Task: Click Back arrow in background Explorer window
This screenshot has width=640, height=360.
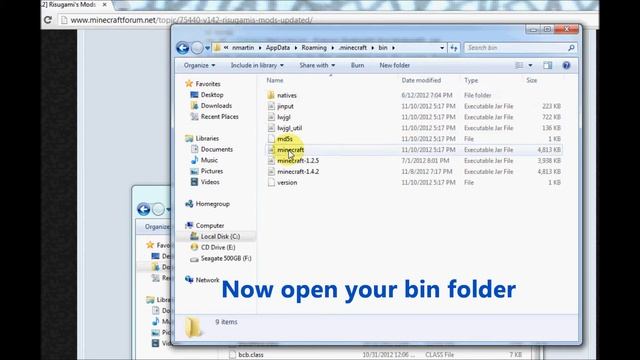Action: pos(143,209)
